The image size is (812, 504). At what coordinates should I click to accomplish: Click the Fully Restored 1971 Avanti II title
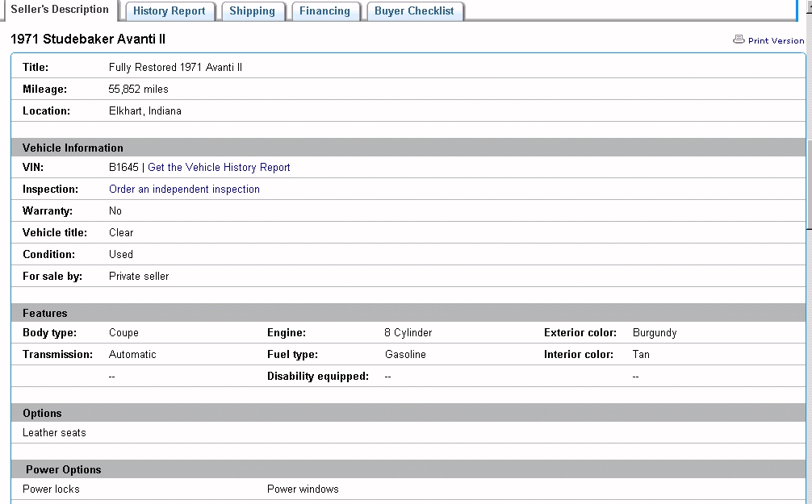[175, 68]
